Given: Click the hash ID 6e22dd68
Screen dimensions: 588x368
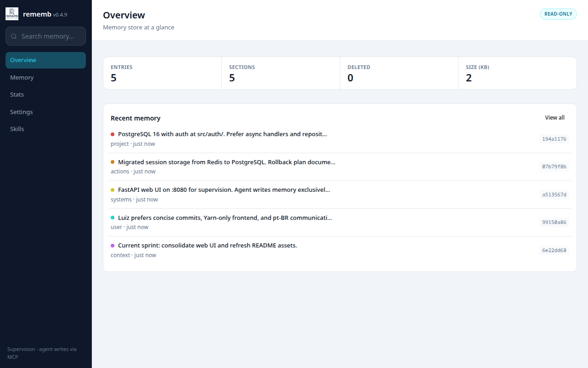Looking at the screenshot, I should (554, 250).
